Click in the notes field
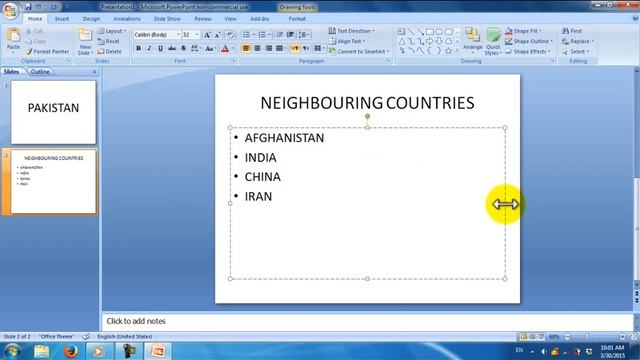The width and height of the screenshot is (640, 360). tap(367, 321)
